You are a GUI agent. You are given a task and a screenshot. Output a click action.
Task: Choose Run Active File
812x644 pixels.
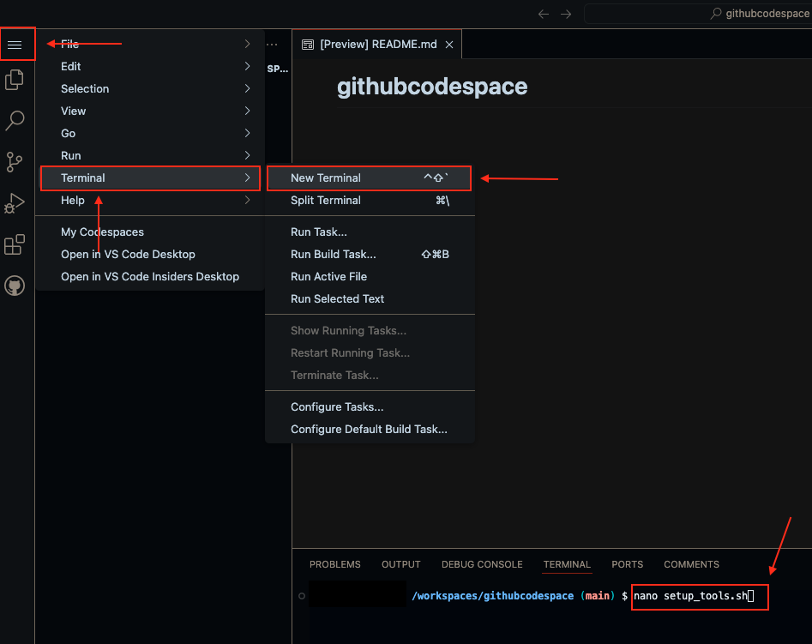tap(370, 277)
